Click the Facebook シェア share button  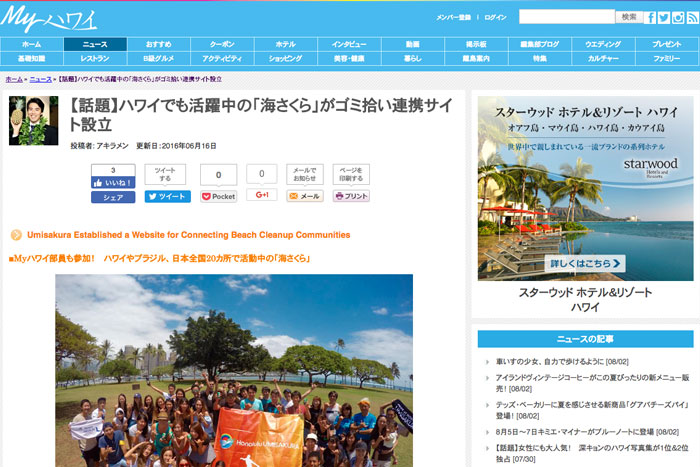click(113, 197)
